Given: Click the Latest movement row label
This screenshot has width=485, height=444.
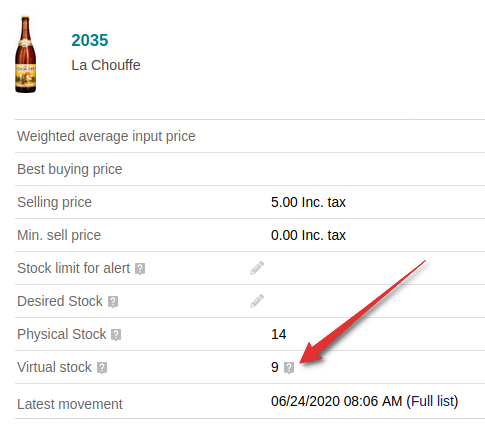Looking at the screenshot, I should click(70, 404).
